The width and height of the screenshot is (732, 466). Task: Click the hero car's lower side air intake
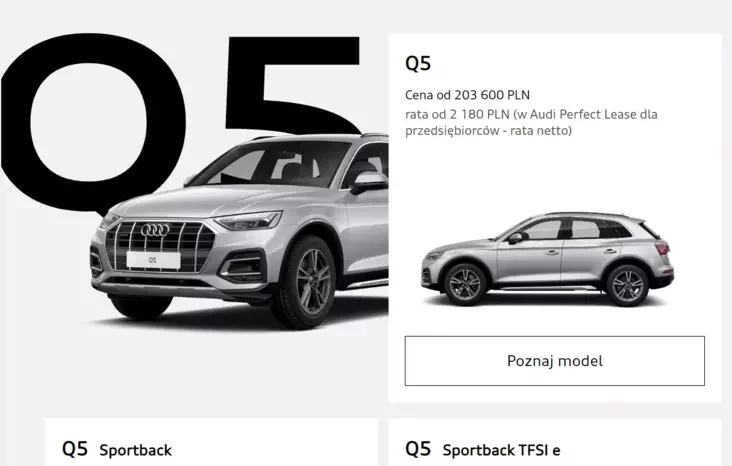point(243,268)
